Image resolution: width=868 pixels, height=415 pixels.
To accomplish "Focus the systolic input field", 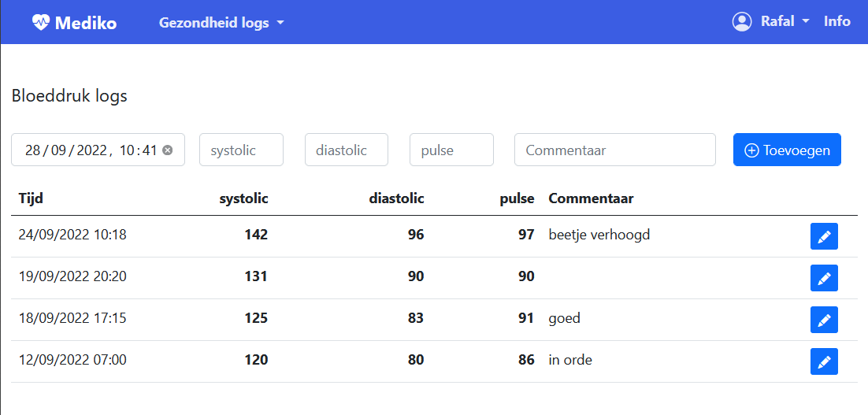I will point(241,150).
